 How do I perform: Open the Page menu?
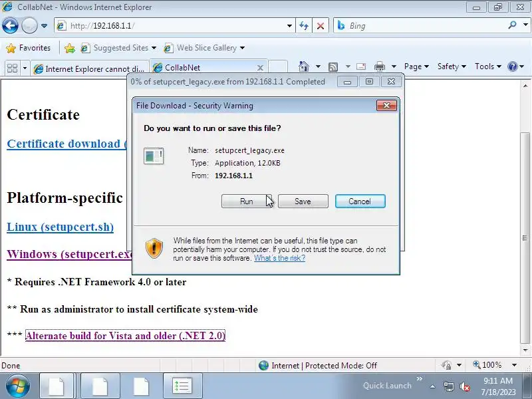coord(416,66)
